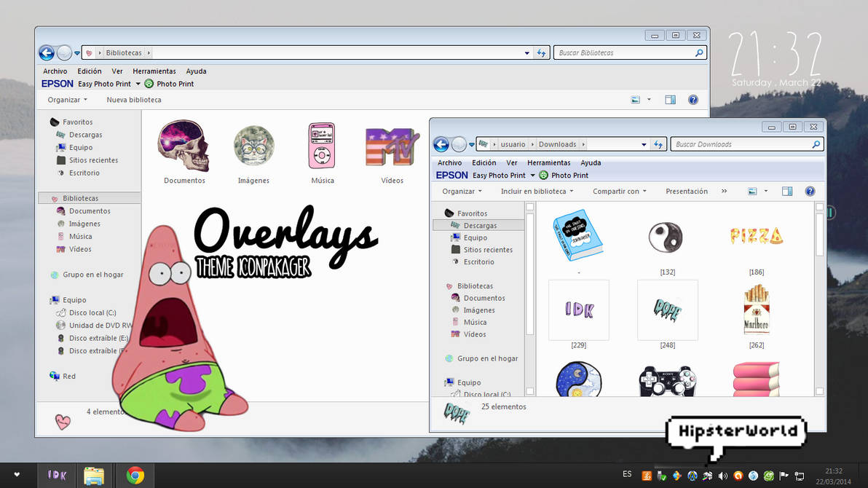This screenshot has height=488, width=868.
Task: Open the Vídeos MTV library icon
Action: [392, 146]
